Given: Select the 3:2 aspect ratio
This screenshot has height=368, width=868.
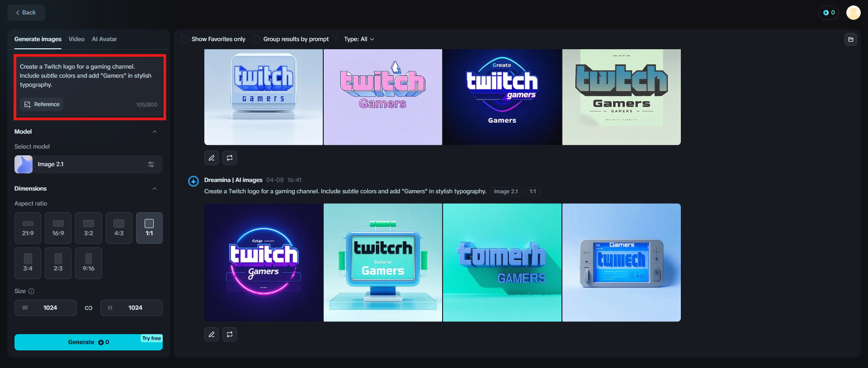Looking at the screenshot, I should point(89,228).
